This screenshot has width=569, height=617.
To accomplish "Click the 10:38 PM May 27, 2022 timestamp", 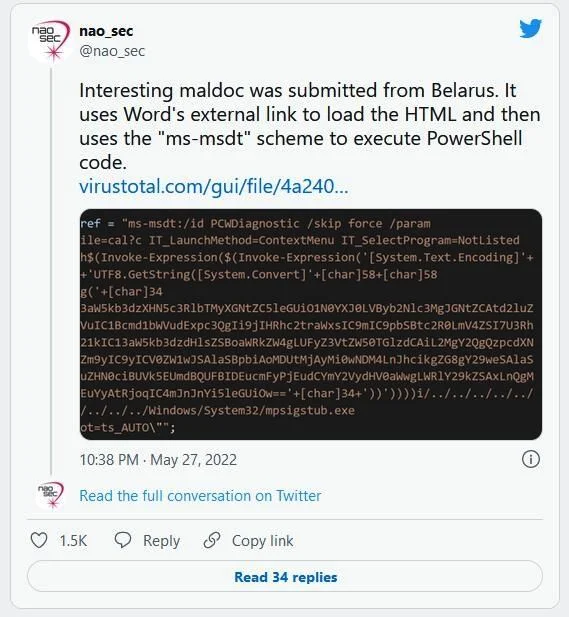I will point(158,460).
